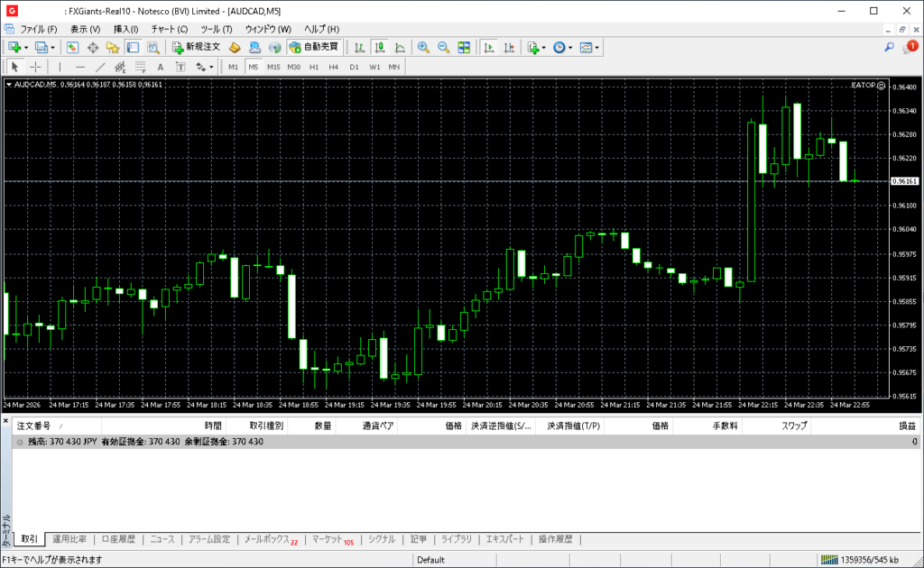Select the text label (A) tool
This screenshot has height=568, width=924.
click(161, 67)
